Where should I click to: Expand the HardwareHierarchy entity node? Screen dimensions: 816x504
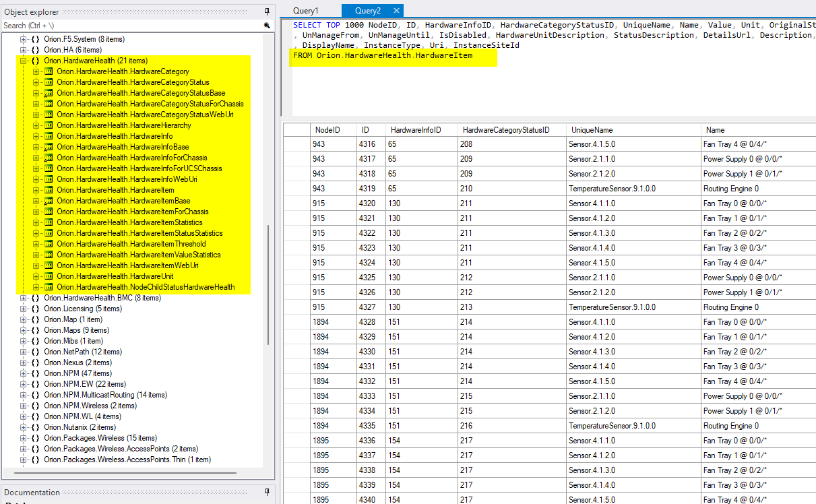tap(36, 125)
